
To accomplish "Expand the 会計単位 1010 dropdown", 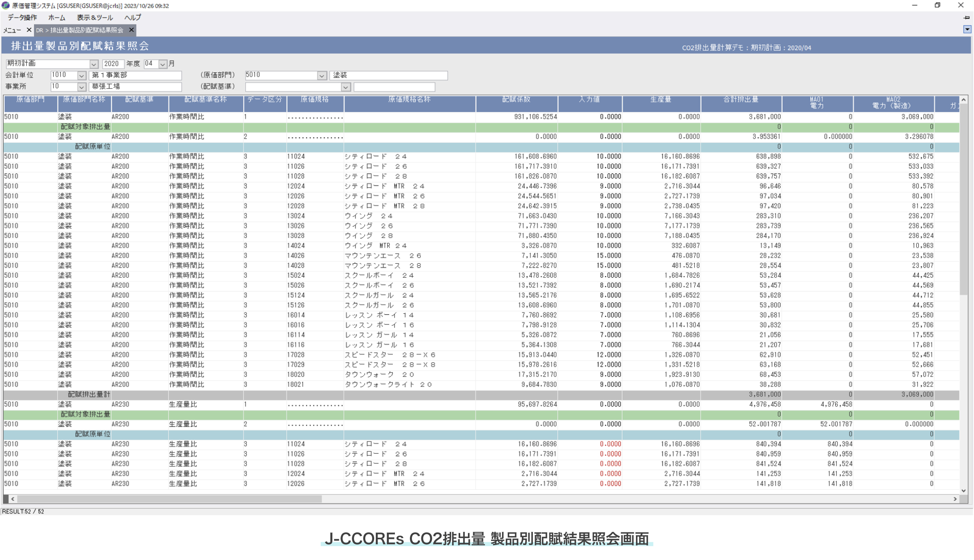I will tap(82, 75).
